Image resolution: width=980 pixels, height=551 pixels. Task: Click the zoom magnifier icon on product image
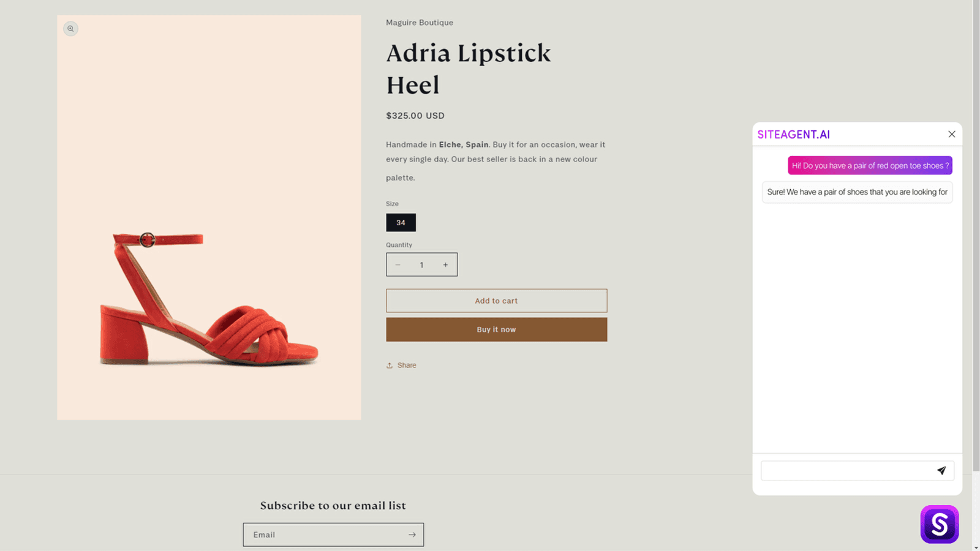pos(70,29)
